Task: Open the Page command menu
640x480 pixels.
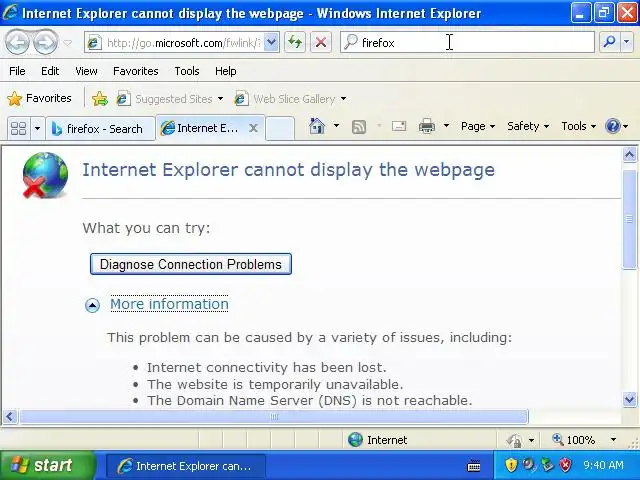Action: pyautogui.click(x=478, y=127)
